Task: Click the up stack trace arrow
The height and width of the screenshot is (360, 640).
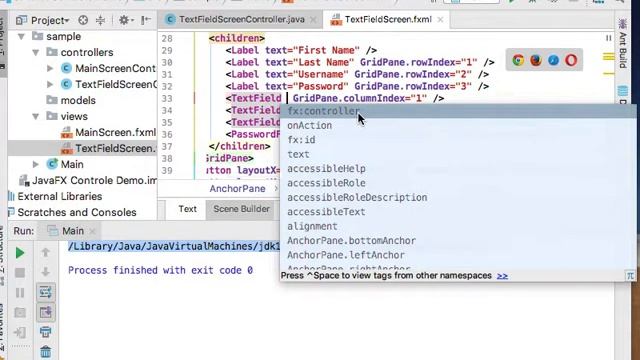Action: 45,253
